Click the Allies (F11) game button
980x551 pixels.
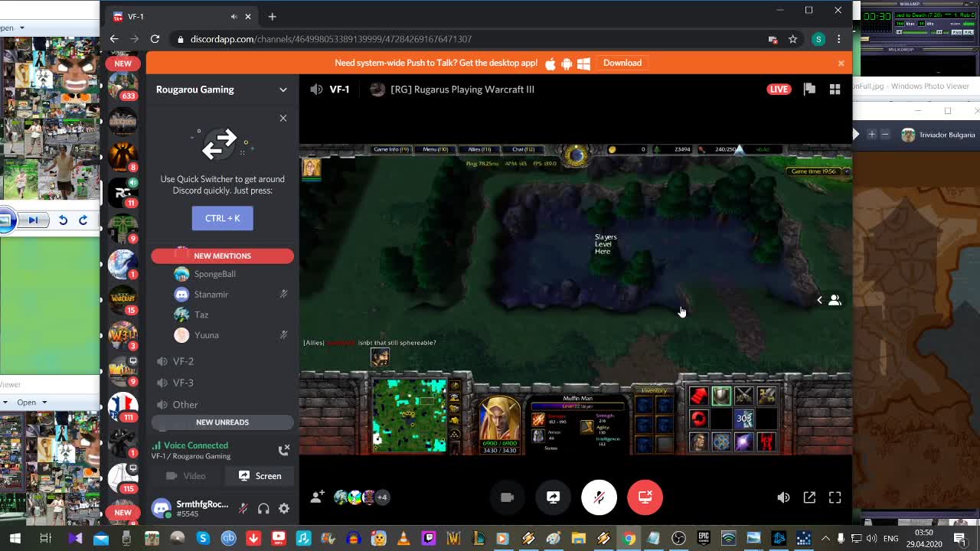click(x=479, y=149)
